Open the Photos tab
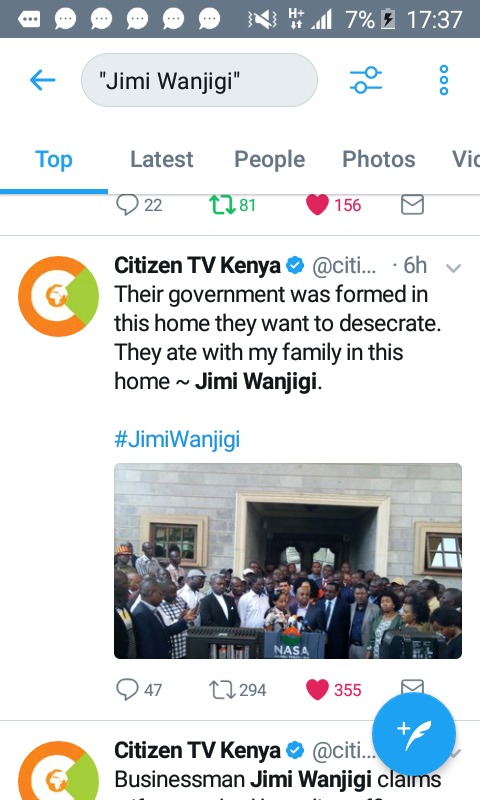This screenshot has width=480, height=800. tap(378, 159)
